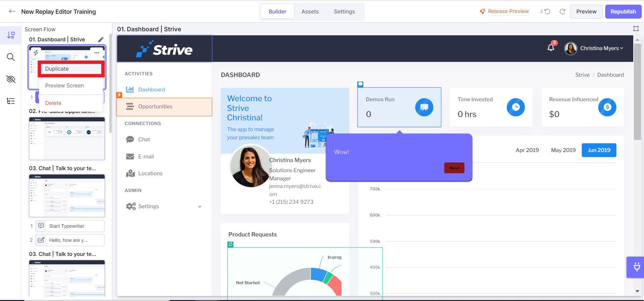Click the Strive logo
Screen dimensions: 644x301
(x=165, y=49)
